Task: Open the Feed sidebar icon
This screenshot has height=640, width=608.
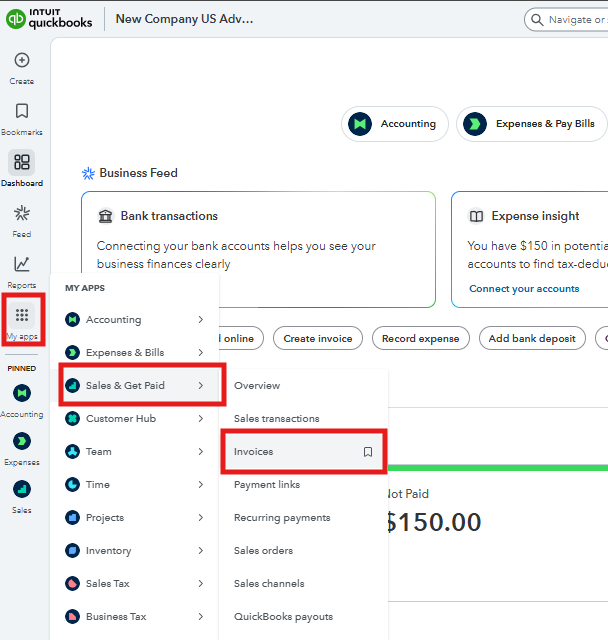Action: click(22, 213)
